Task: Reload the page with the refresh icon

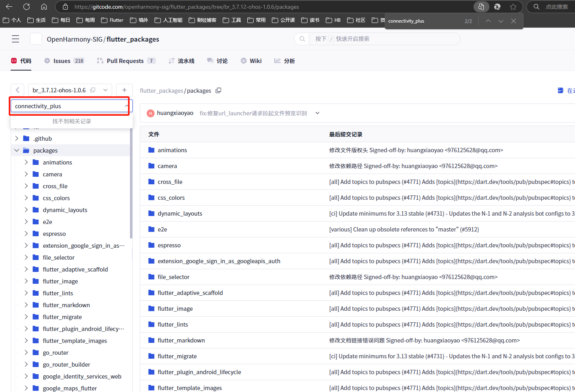Action: pyautogui.click(x=27, y=7)
